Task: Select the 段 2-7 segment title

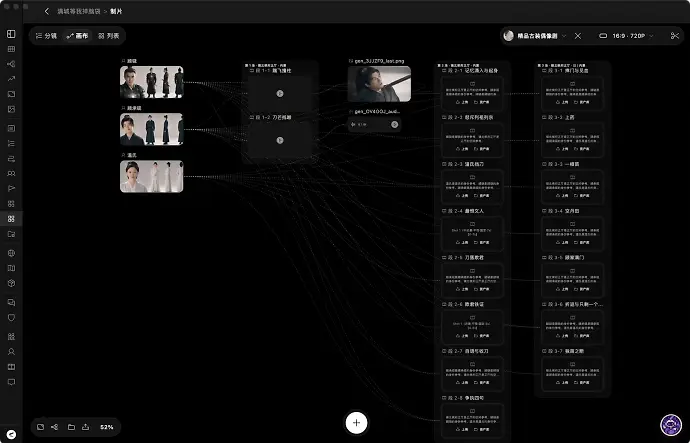Action: pos(465,351)
